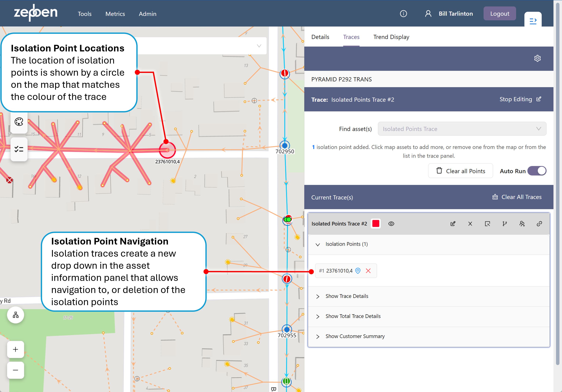Collapse Isolation Points (1) section
The height and width of the screenshot is (392, 562).
click(429, 244)
